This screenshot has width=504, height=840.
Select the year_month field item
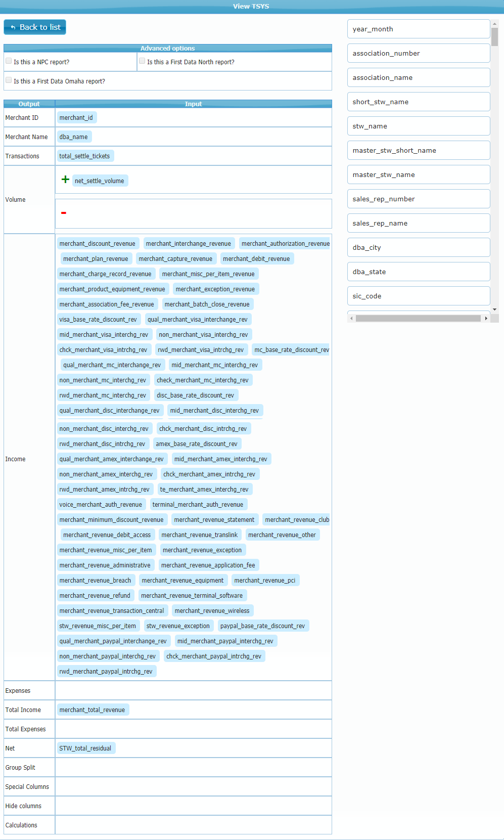pos(418,29)
